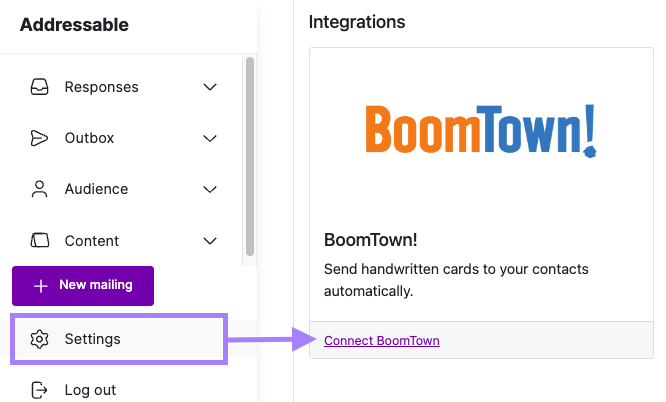Image resolution: width=666 pixels, height=402 pixels.
Task: Click the New mailing button
Action: [x=83, y=285]
